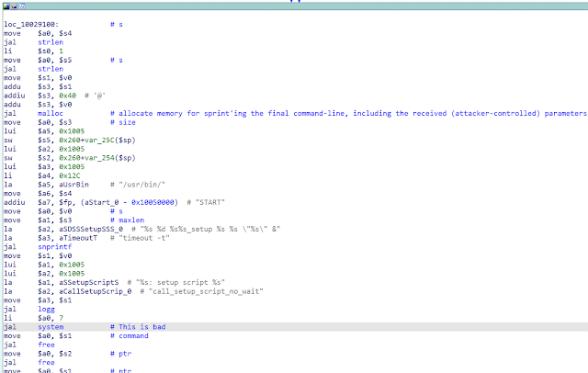588x373 pixels.
Task: Open the node color picker icon
Action: click(x=6, y=6)
